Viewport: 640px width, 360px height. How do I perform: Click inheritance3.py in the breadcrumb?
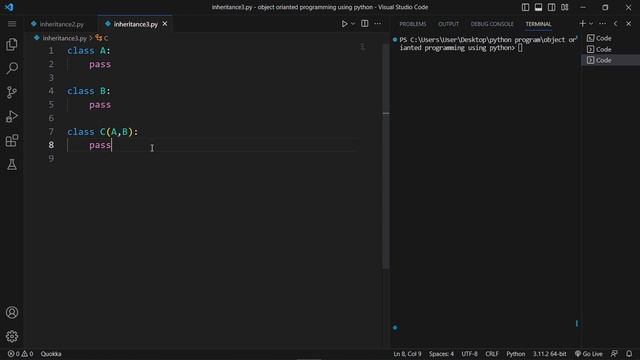point(64,38)
